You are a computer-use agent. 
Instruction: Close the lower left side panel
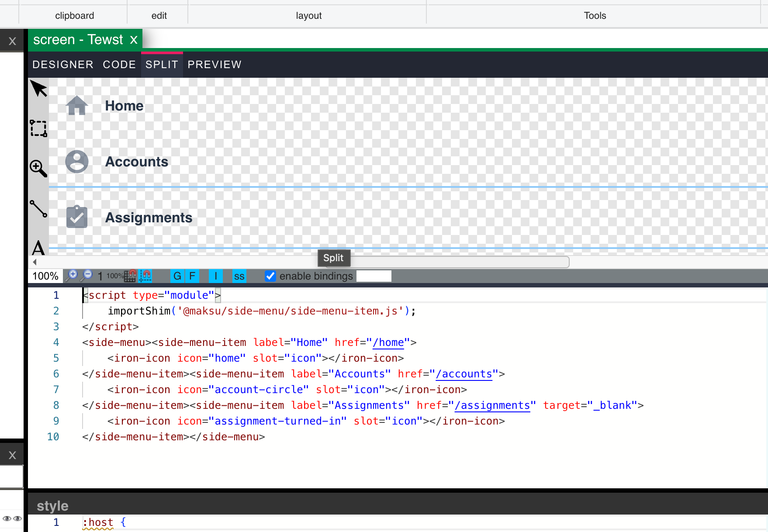(x=12, y=455)
